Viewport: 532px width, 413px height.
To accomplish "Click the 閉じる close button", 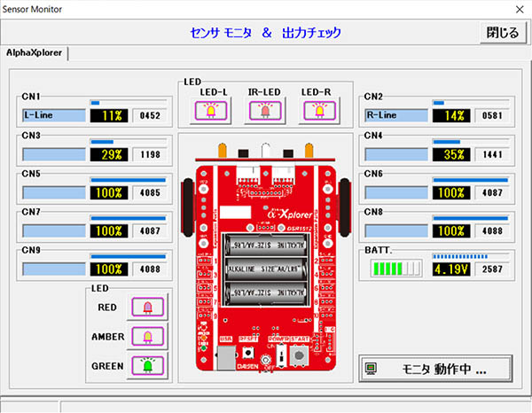I will 503,33.
